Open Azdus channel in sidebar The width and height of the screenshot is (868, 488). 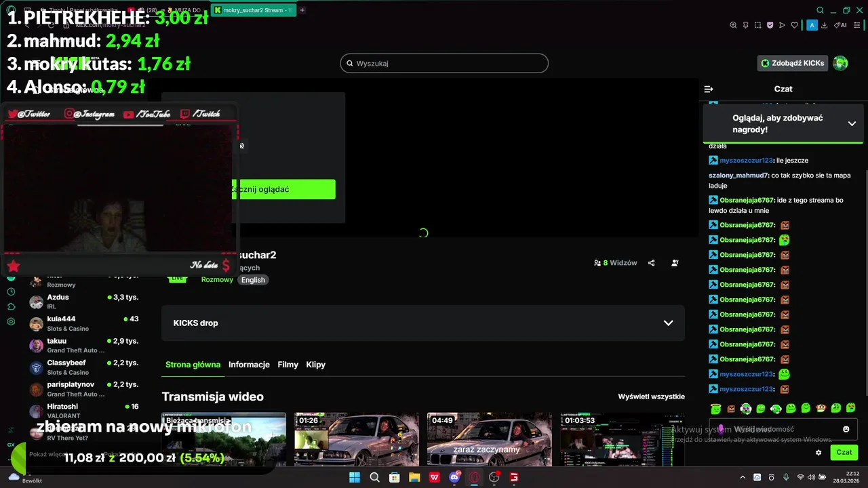point(84,302)
